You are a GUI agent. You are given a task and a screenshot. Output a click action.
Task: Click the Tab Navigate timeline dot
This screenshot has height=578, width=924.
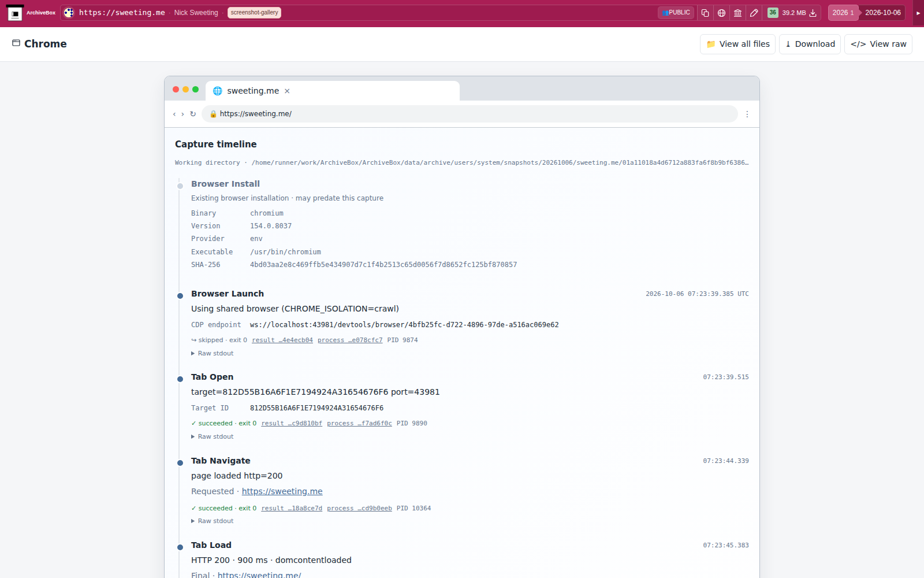pyautogui.click(x=180, y=463)
